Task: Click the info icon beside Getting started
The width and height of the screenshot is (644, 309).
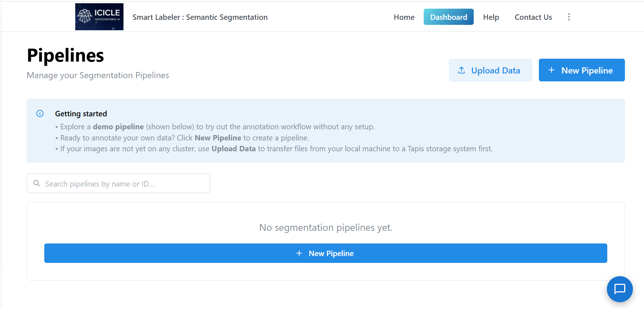Action: (x=40, y=113)
